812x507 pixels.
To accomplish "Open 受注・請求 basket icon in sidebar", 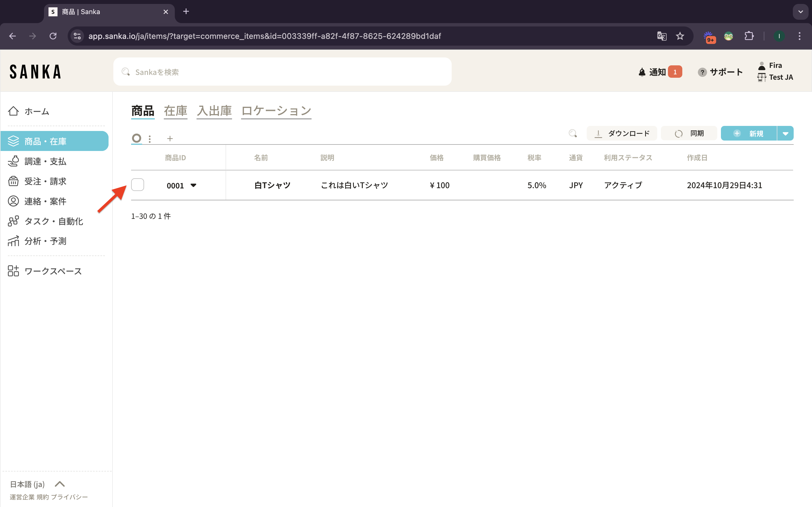I will 14,181.
